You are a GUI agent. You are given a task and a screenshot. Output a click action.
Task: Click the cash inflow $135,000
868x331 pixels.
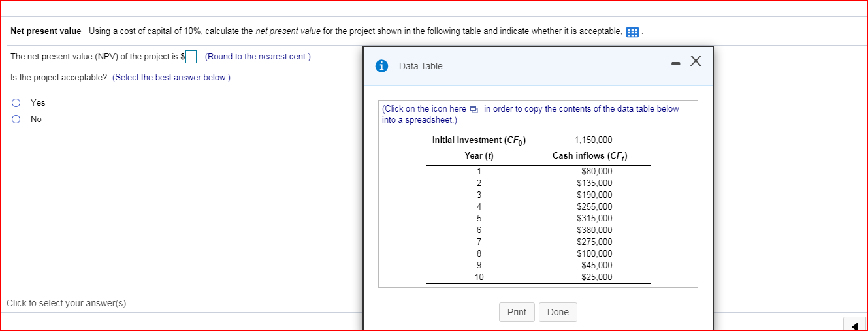[x=594, y=183]
